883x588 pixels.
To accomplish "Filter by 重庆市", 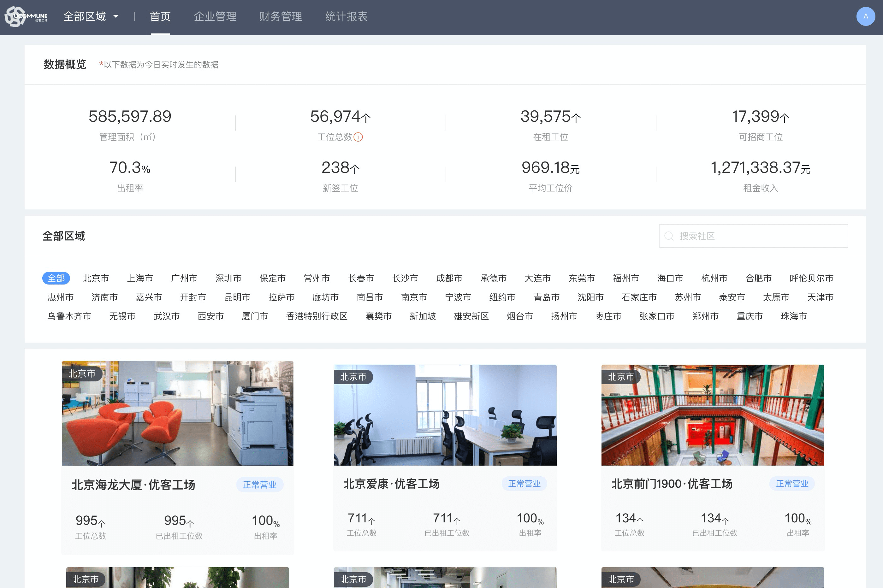I will [x=750, y=316].
